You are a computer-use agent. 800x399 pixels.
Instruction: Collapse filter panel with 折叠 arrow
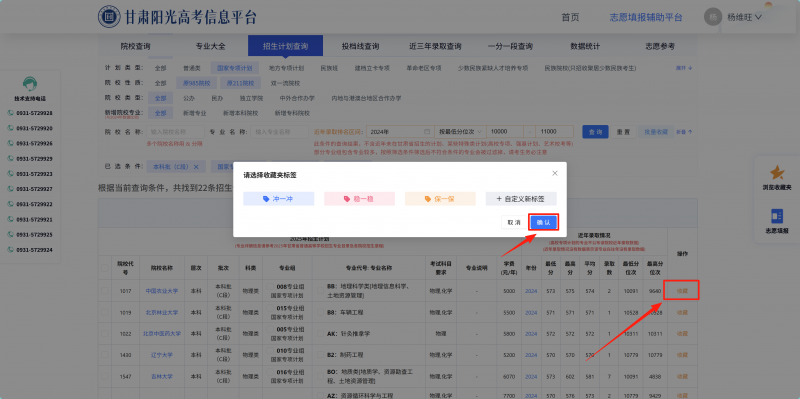click(x=684, y=132)
